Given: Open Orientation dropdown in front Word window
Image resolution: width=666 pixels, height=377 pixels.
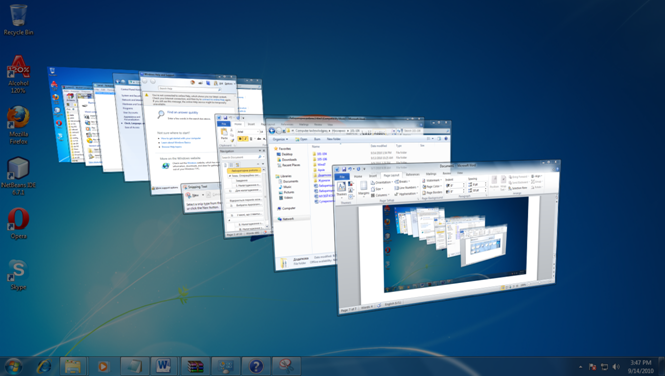Looking at the screenshot, I should tap(381, 183).
